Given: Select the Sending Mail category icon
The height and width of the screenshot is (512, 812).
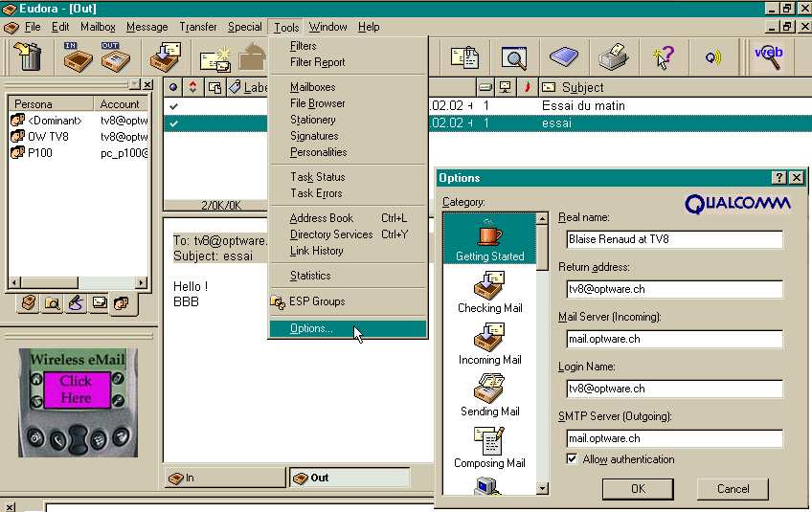Looking at the screenshot, I should point(489,396).
